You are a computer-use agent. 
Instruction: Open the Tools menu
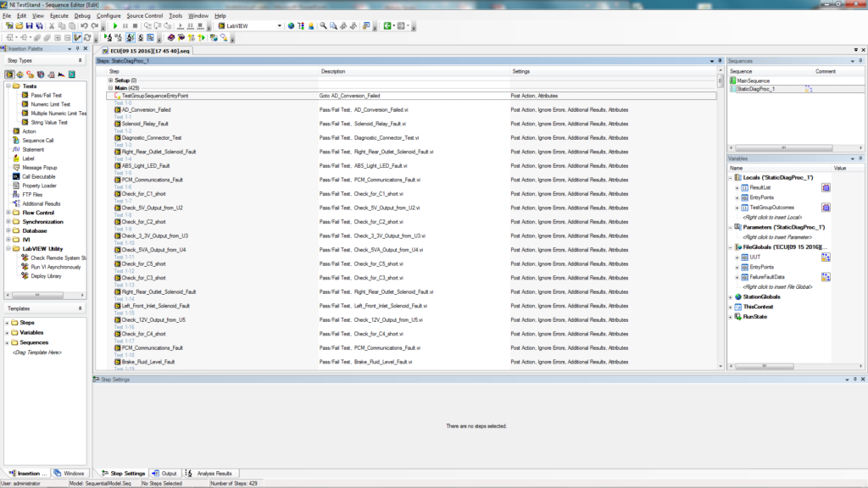[175, 15]
